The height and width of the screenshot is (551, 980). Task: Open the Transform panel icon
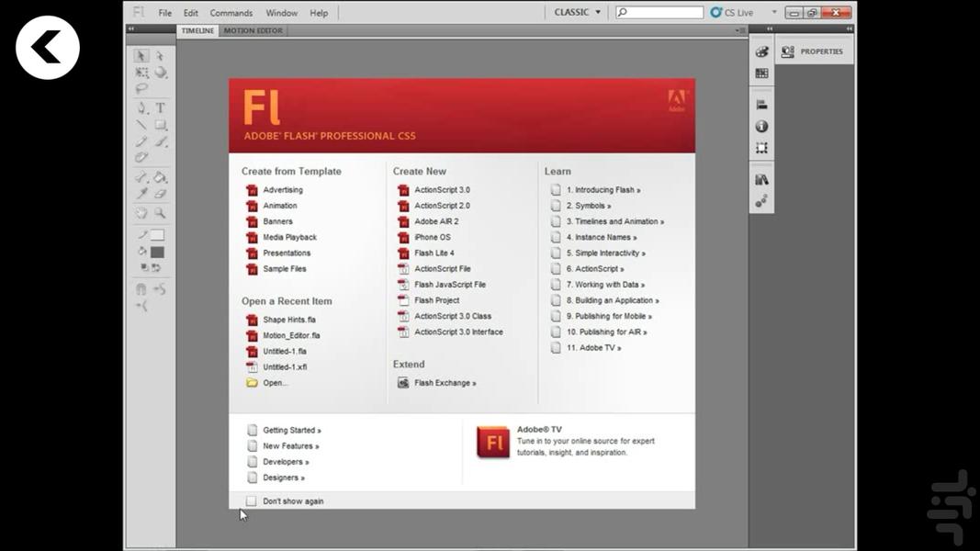[761, 148]
